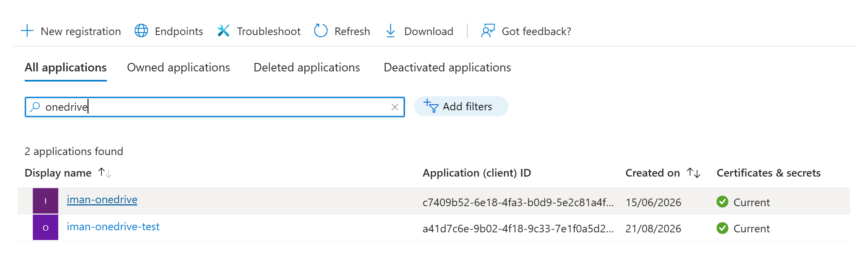Open the iman-onedrive-test application link

tap(113, 226)
